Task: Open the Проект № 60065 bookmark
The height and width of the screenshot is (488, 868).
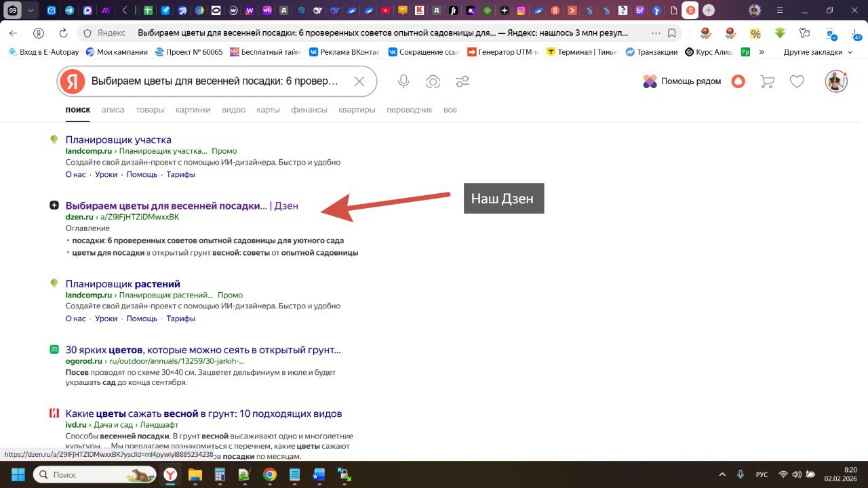Action: pyautogui.click(x=189, y=52)
